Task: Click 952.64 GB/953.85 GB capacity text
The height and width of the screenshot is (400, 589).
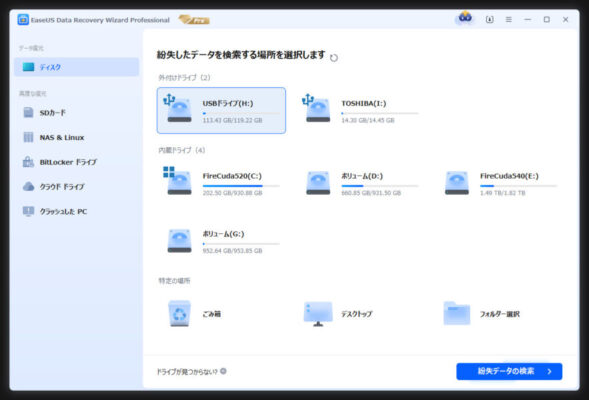Action: [233, 251]
